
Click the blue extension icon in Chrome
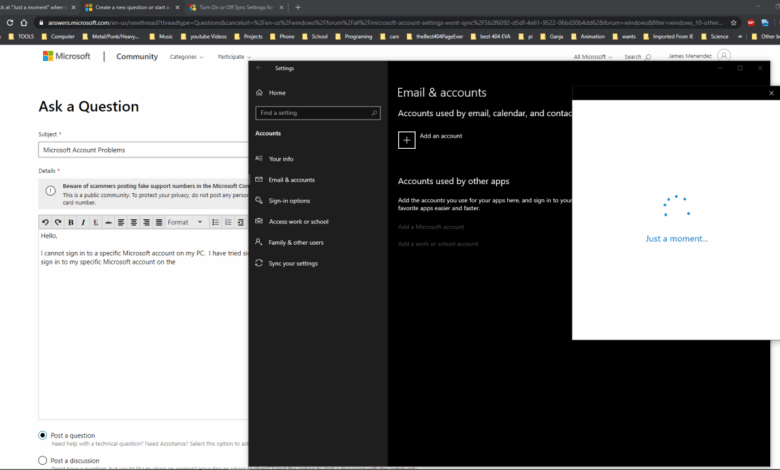point(765,22)
